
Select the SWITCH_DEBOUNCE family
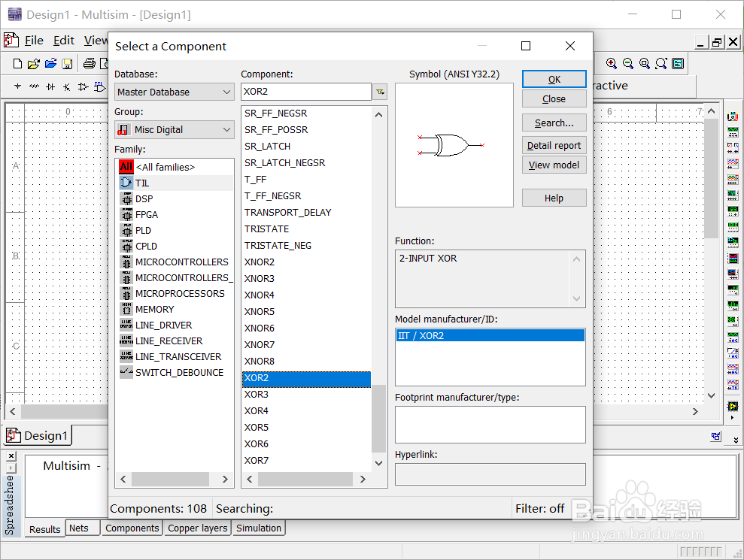click(x=176, y=372)
